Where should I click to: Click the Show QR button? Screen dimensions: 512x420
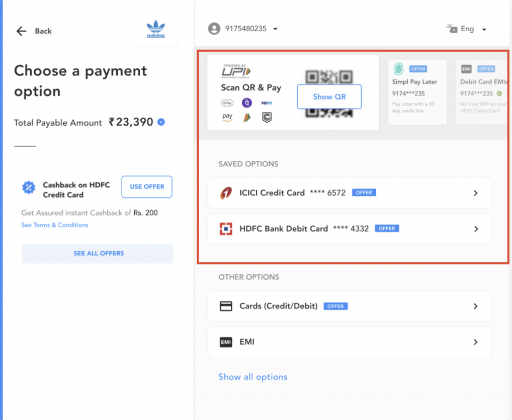pyautogui.click(x=329, y=96)
